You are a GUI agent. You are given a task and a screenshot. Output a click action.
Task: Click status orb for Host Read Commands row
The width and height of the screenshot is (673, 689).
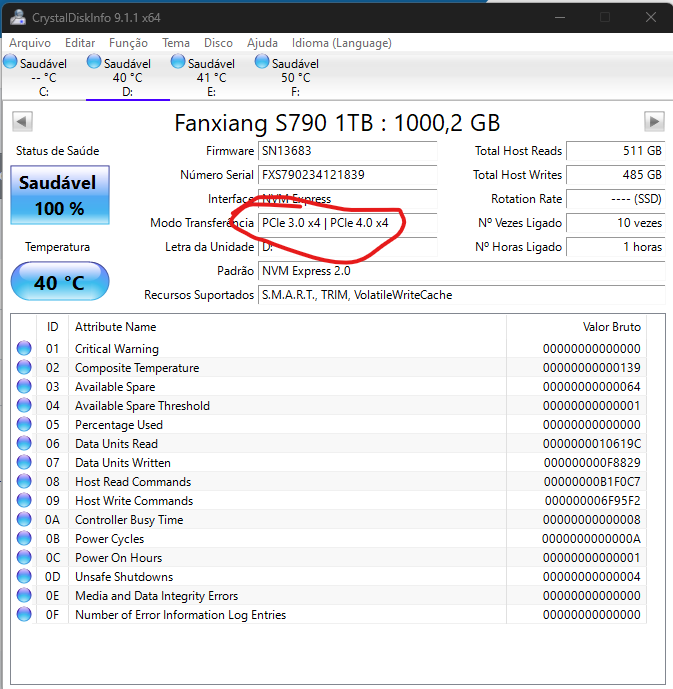click(24, 481)
